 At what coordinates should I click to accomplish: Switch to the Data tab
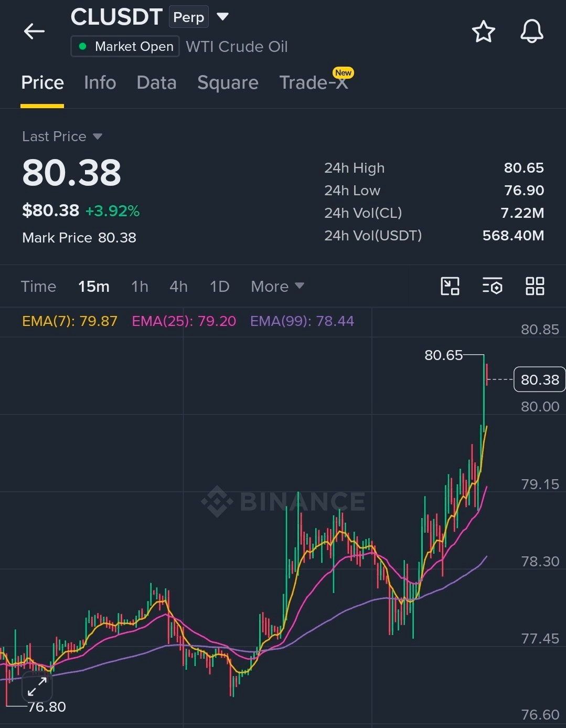[x=156, y=83]
